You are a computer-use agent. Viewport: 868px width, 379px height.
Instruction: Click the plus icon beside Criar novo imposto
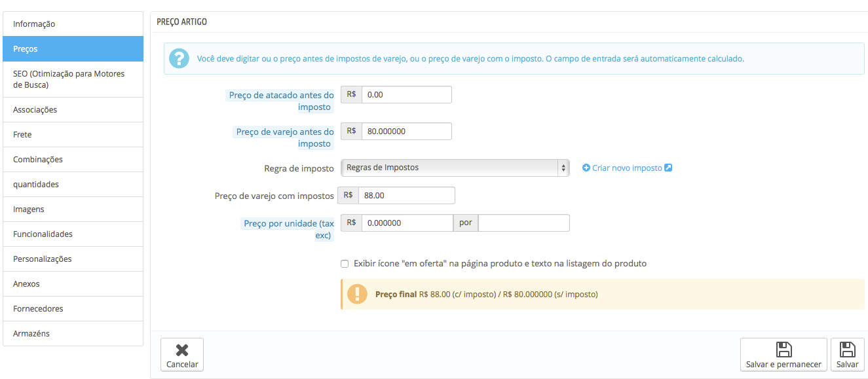click(586, 168)
